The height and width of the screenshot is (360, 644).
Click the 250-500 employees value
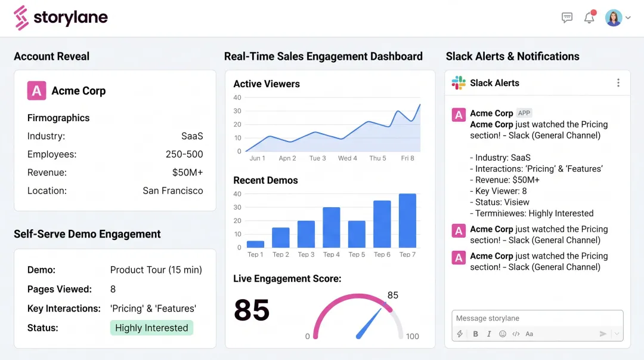coord(184,154)
